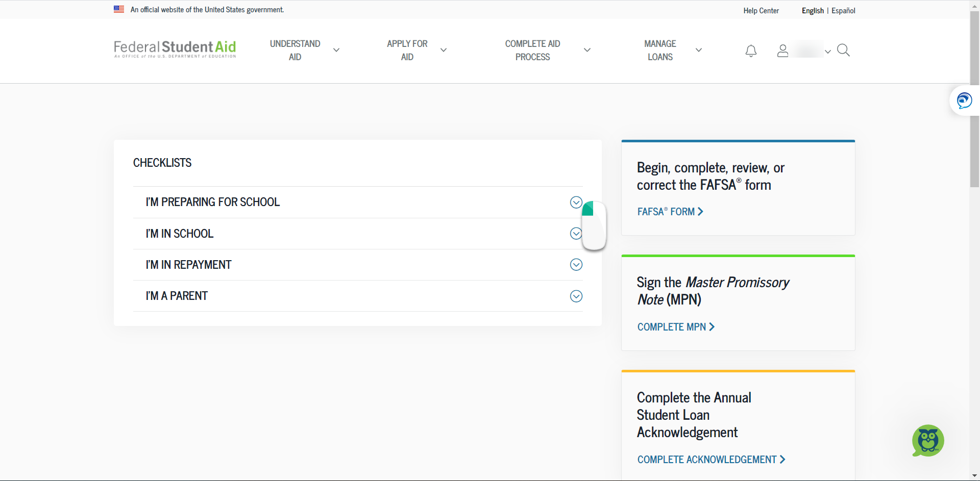Open the notifications bell icon

tap(751, 50)
